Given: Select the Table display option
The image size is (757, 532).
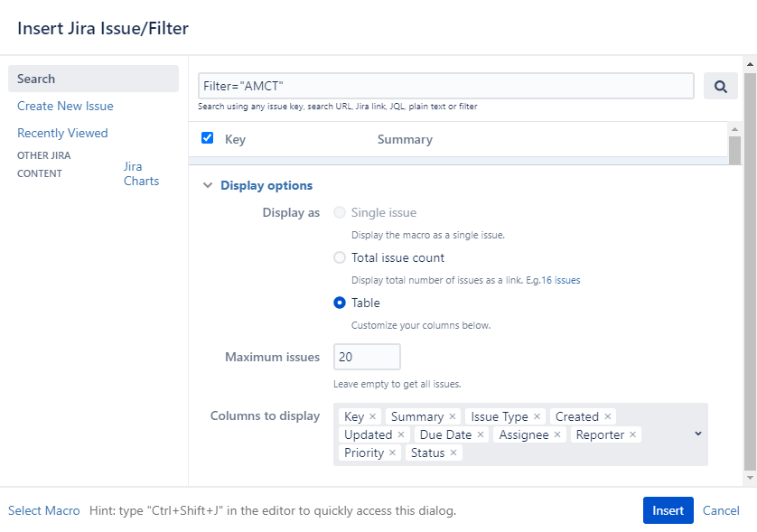Looking at the screenshot, I should pyautogui.click(x=340, y=303).
